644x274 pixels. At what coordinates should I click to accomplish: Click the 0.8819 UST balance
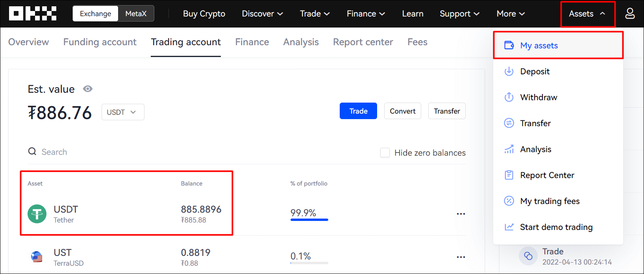tap(196, 252)
